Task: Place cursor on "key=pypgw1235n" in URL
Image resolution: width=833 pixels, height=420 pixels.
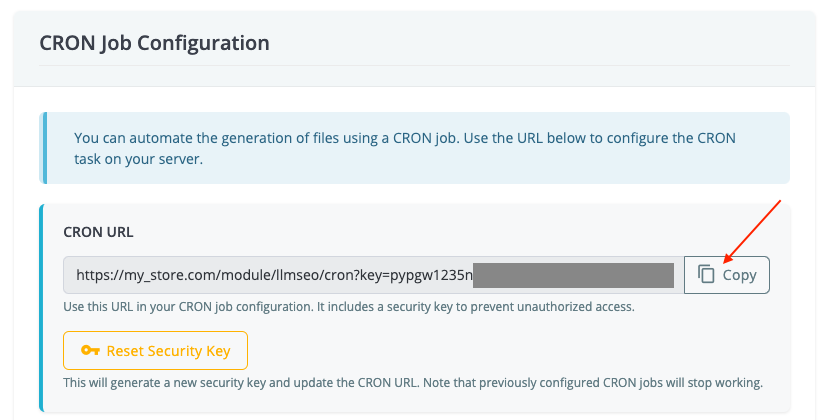Action: [x=417, y=275]
